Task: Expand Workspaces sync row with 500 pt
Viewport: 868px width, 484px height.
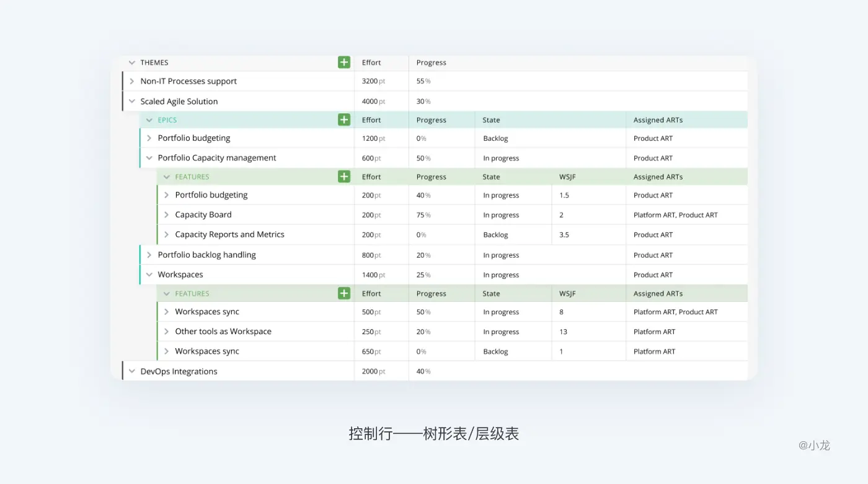Action: [166, 312]
